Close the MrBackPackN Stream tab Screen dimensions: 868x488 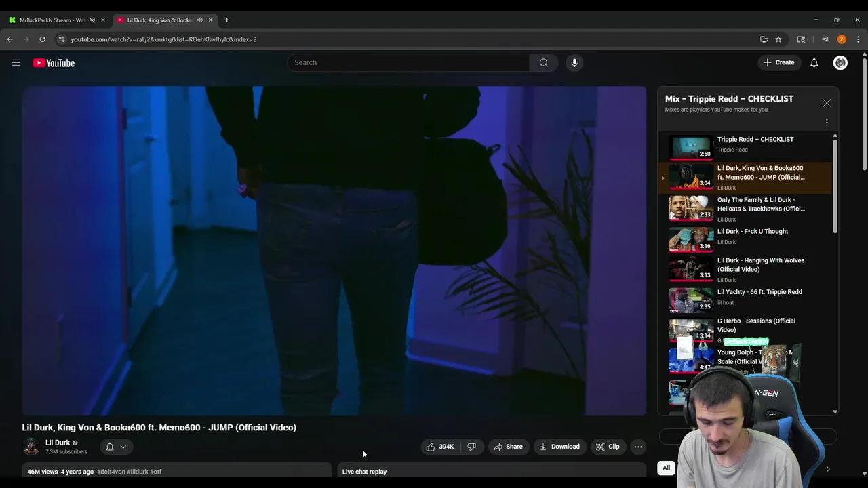point(103,20)
